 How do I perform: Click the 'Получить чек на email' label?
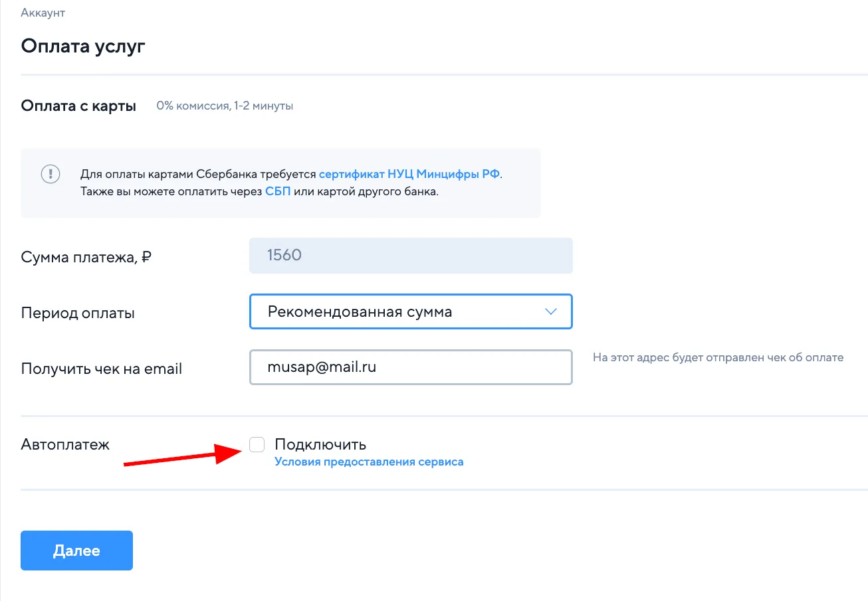click(102, 369)
